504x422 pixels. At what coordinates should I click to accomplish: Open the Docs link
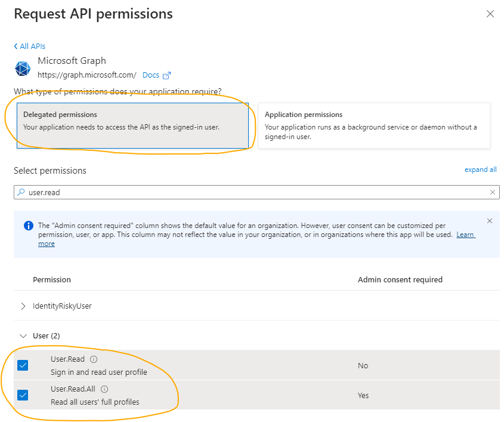point(151,75)
